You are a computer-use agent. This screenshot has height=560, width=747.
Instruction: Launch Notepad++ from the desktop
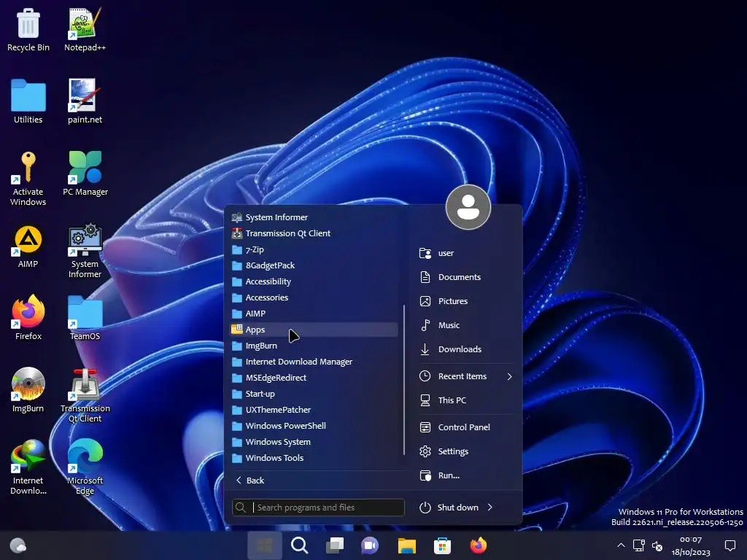click(85, 29)
